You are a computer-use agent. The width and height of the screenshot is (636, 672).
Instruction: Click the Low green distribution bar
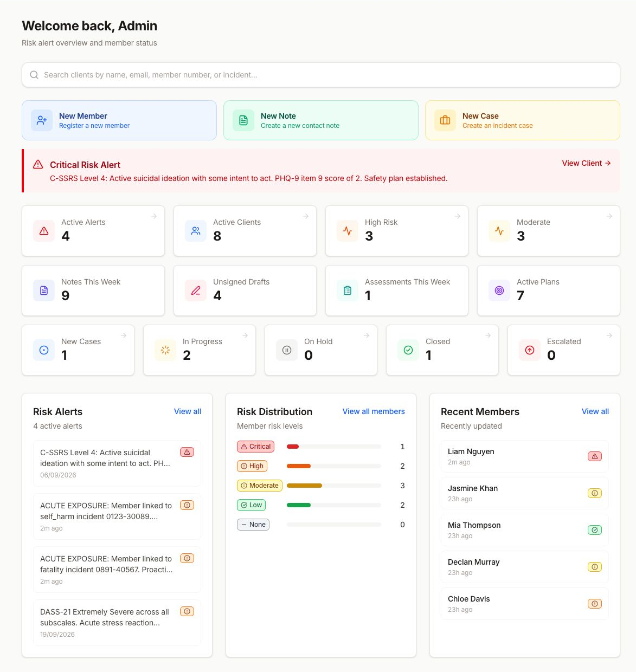[x=299, y=505]
